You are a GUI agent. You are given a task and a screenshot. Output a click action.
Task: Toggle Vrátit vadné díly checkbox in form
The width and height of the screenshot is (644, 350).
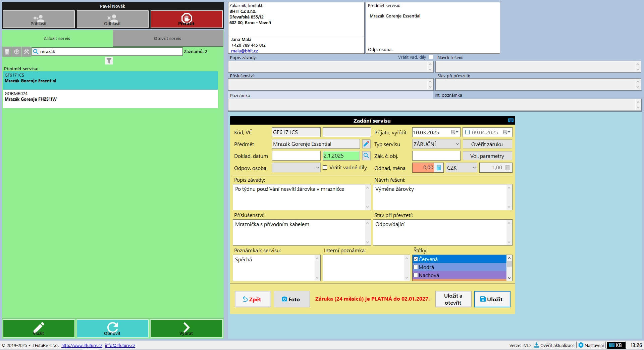pyautogui.click(x=325, y=167)
